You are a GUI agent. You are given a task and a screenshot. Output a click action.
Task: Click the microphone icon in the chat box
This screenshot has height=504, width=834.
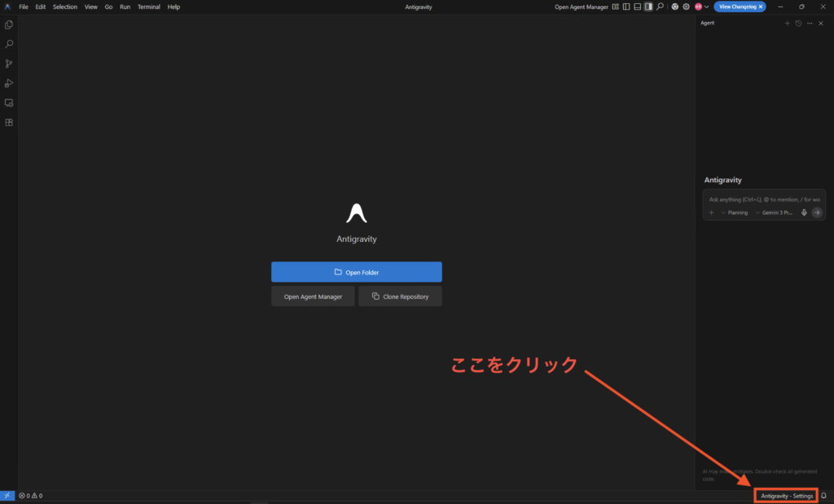804,213
